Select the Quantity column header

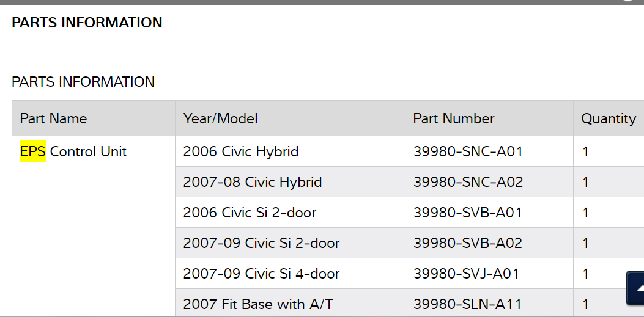609,118
